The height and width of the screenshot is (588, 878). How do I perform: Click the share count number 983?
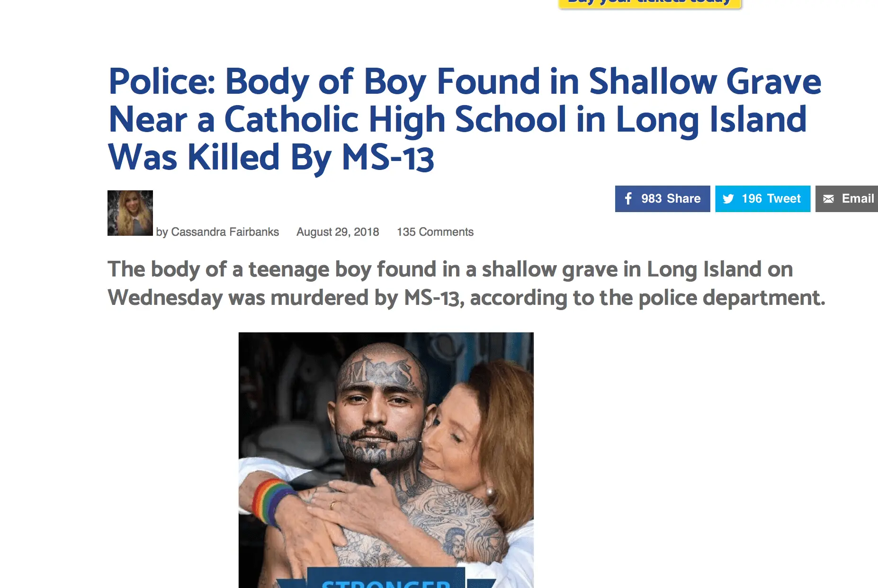pyautogui.click(x=651, y=198)
